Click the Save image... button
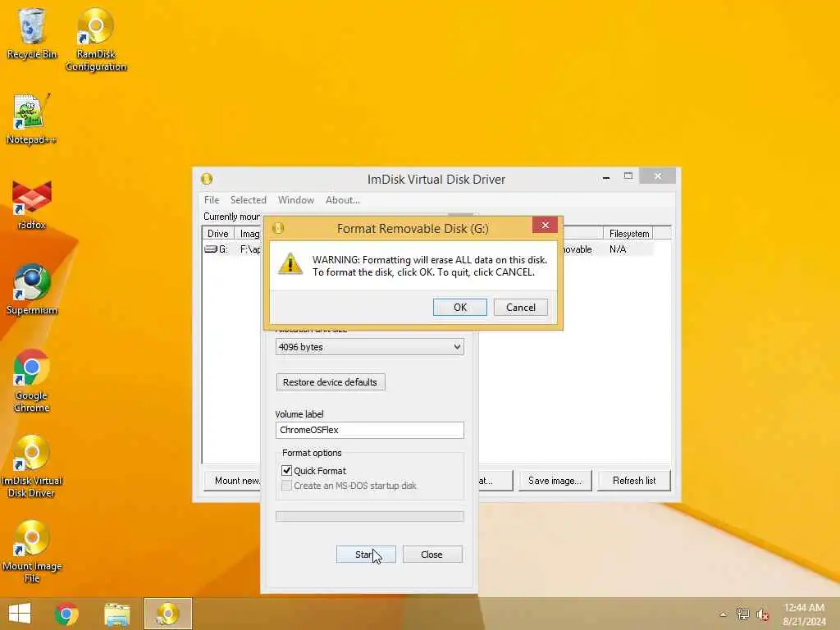Viewport: 840px width, 630px height. (x=555, y=481)
